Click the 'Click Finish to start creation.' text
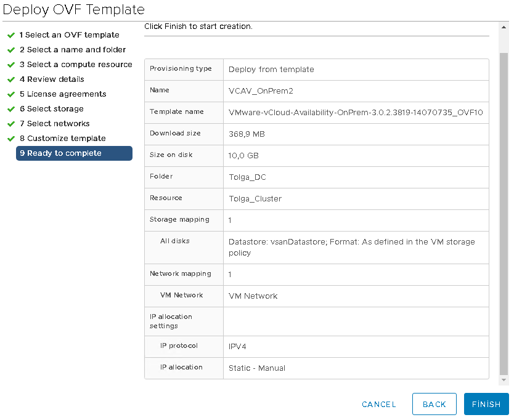Viewport: 522px width, 420px height. (x=198, y=26)
